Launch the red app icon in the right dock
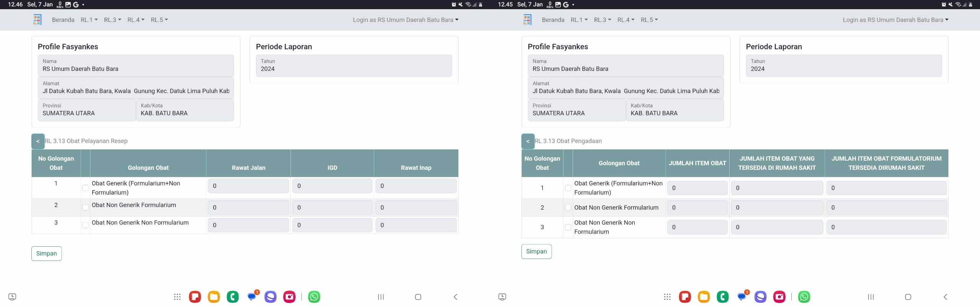The width and height of the screenshot is (980, 306). tap(685, 297)
